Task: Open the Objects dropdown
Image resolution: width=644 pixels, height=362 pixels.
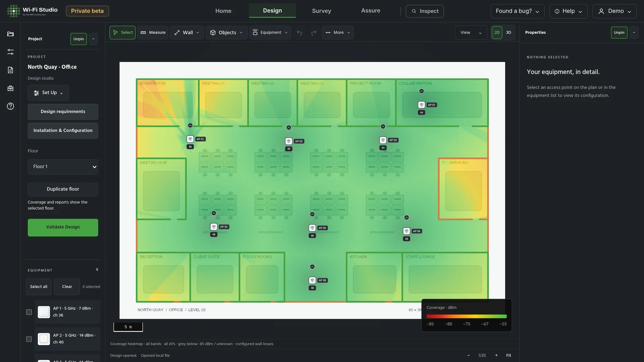Action: (226, 33)
